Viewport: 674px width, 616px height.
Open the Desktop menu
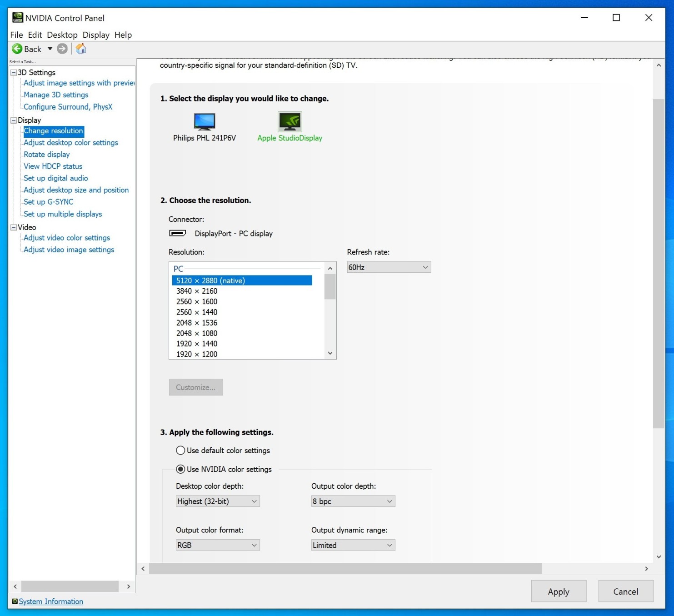click(x=62, y=35)
